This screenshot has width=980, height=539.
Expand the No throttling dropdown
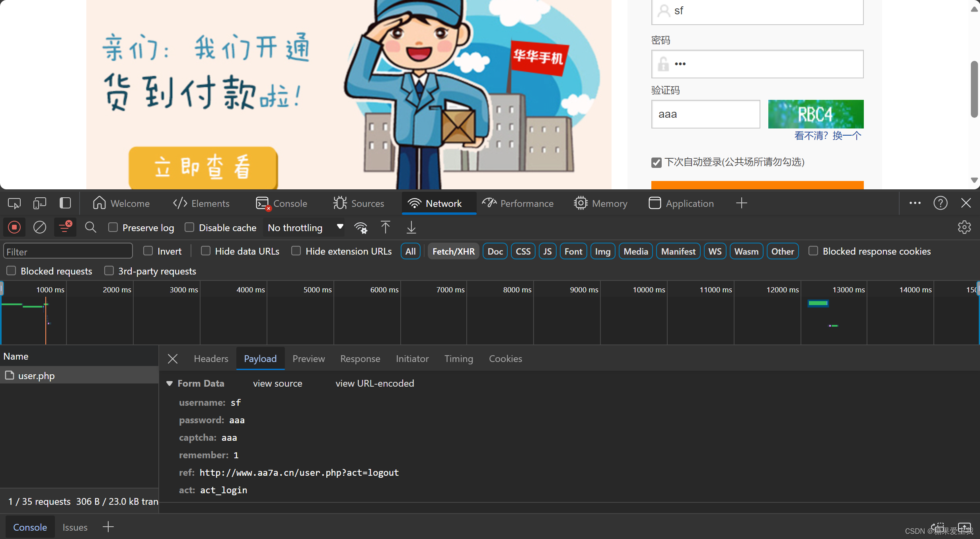(x=339, y=228)
